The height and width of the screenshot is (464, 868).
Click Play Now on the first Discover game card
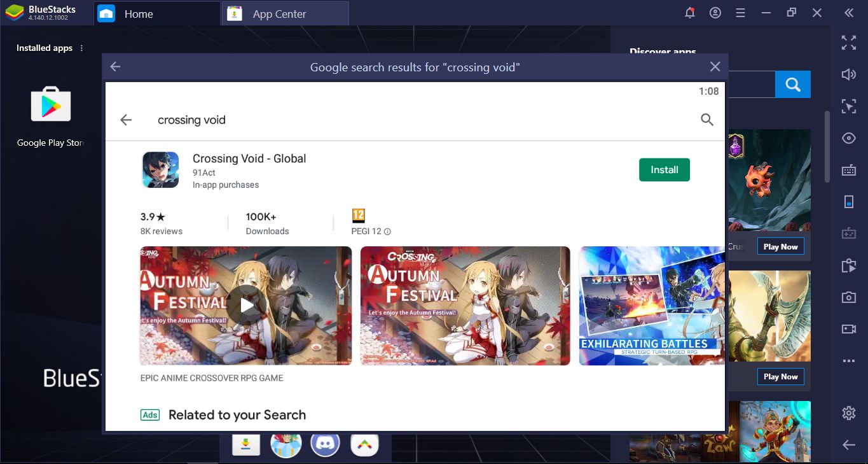click(780, 247)
